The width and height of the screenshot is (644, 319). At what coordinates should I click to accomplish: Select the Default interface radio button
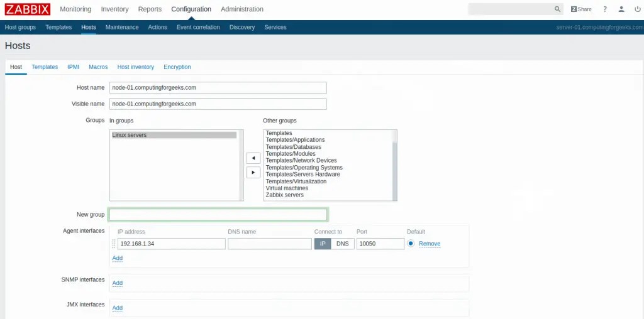click(x=411, y=244)
